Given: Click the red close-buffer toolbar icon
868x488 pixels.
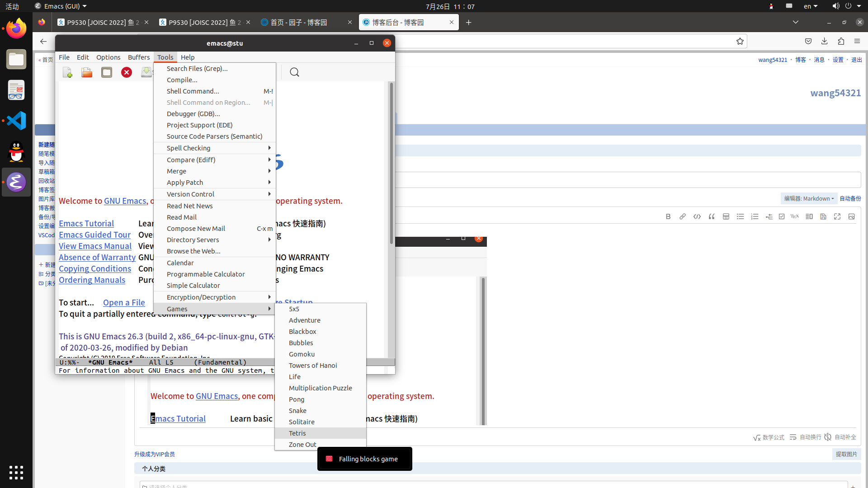Looking at the screenshot, I should coord(127,72).
